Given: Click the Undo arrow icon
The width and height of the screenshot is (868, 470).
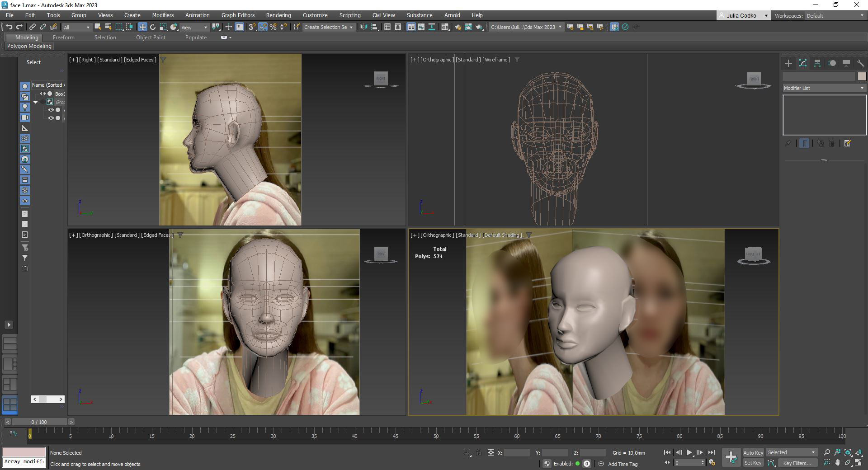Looking at the screenshot, I should [x=9, y=27].
